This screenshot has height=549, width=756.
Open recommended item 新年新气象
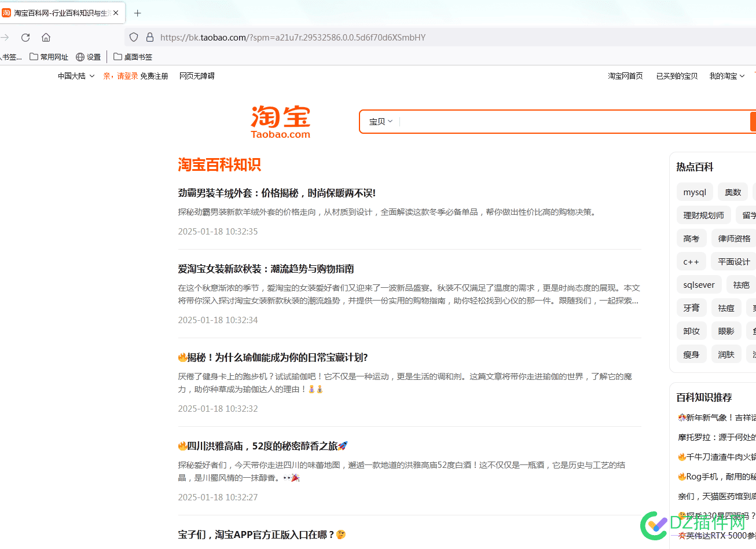[717, 418]
